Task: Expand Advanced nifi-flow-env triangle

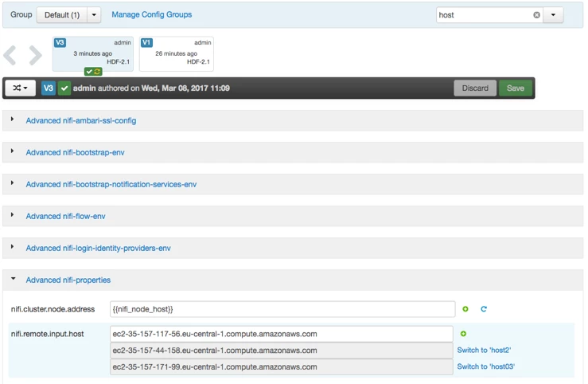Action: pyautogui.click(x=13, y=215)
